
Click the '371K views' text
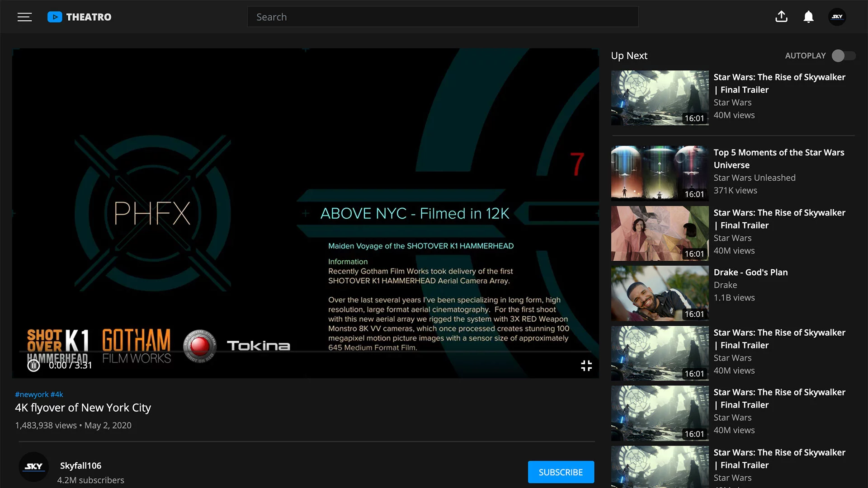735,191
